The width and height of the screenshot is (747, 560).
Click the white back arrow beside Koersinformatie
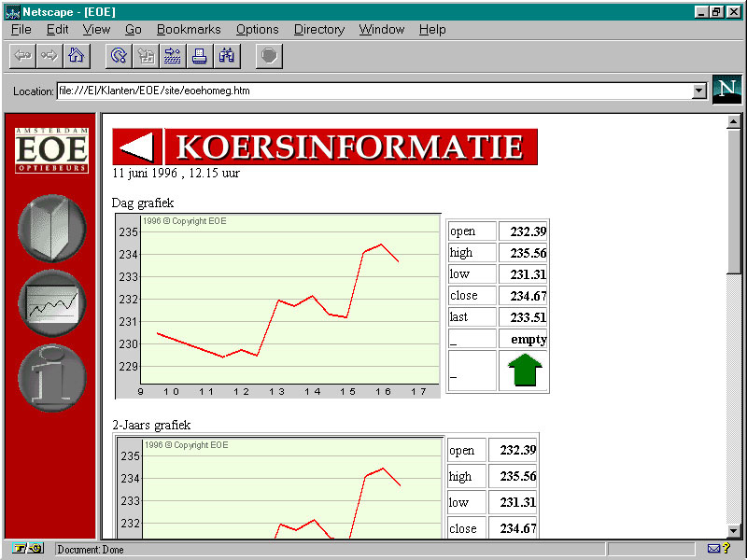(x=137, y=147)
